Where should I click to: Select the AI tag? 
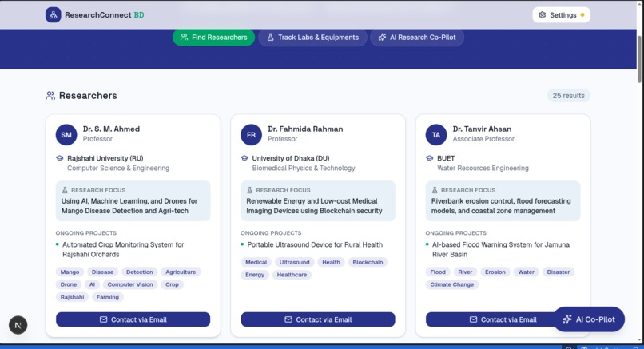pyautogui.click(x=92, y=284)
